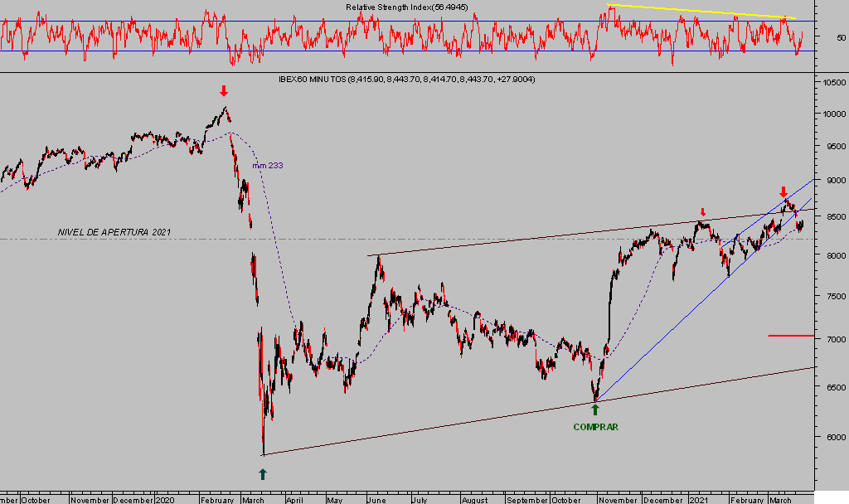Click the 2020 year label on time axis

tap(165, 500)
